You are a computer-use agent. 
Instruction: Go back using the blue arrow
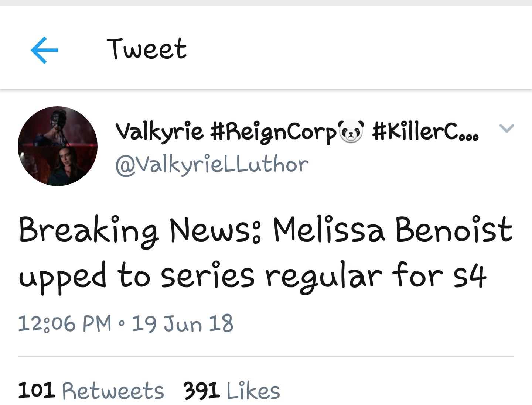click(44, 50)
